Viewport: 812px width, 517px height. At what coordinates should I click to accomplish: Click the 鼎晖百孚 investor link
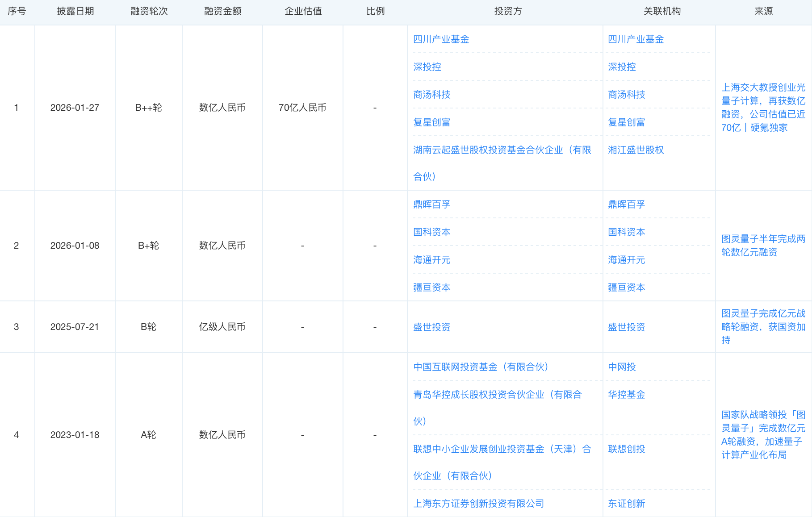tap(431, 204)
